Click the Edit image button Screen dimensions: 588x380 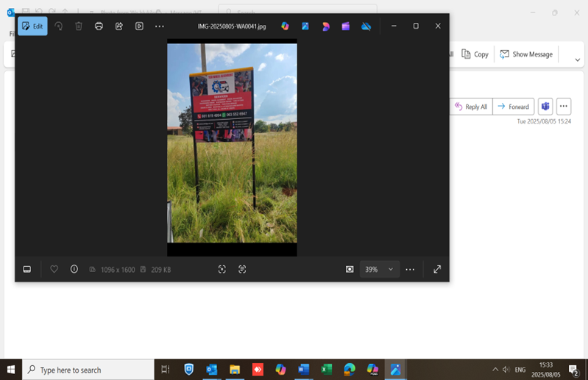(x=32, y=26)
